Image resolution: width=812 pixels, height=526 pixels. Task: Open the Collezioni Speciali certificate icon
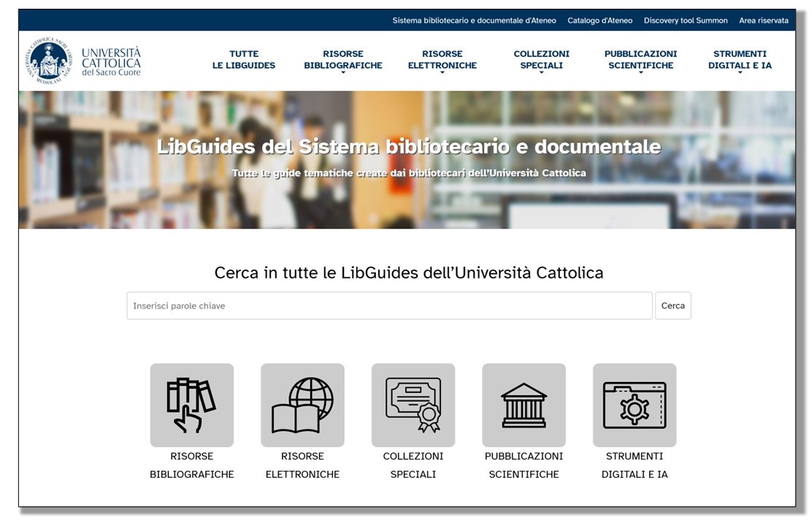[x=413, y=405]
